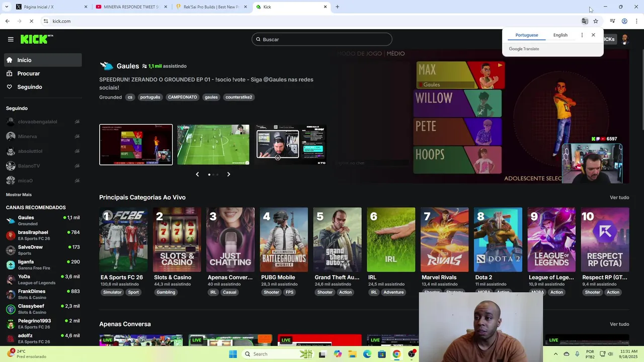Go to previous featured stream
Image resolution: width=644 pixels, height=362 pixels.
[197, 174]
